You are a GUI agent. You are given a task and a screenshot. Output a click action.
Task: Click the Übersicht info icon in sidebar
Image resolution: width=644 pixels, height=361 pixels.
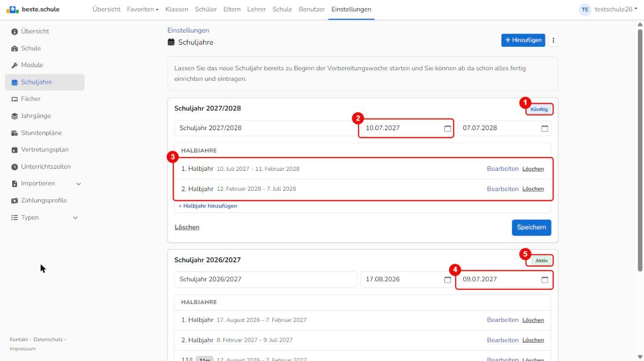14,32
